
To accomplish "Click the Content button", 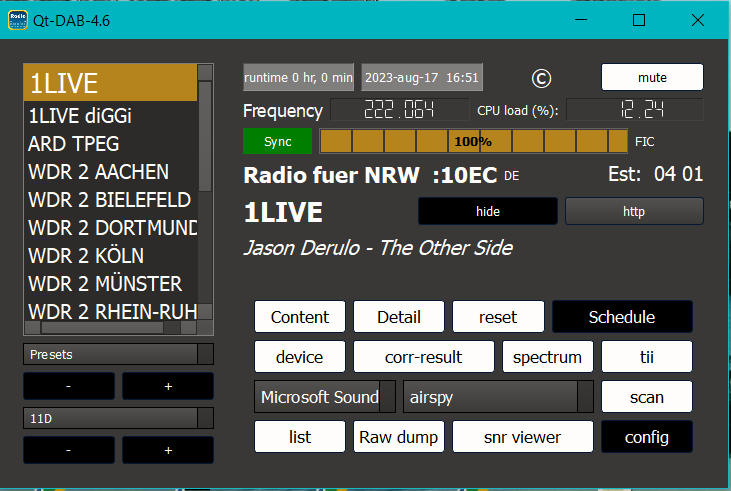I will (300, 317).
